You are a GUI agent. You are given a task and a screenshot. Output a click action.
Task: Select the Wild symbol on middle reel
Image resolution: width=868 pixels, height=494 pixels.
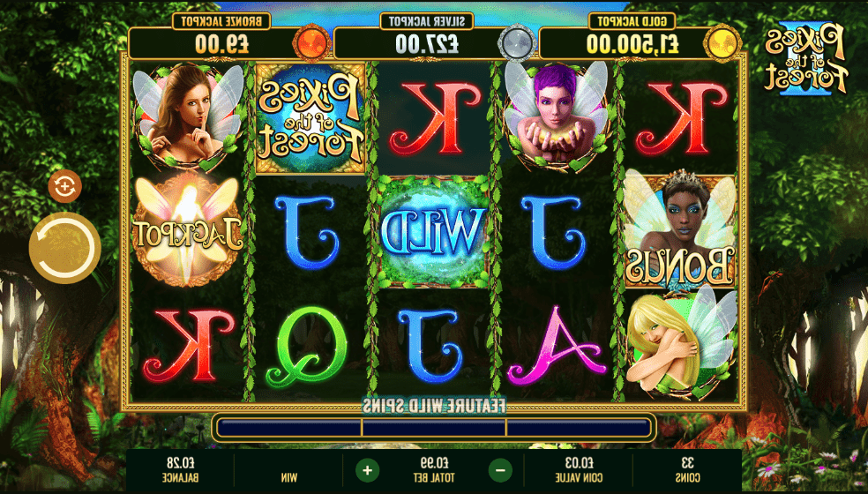point(433,232)
